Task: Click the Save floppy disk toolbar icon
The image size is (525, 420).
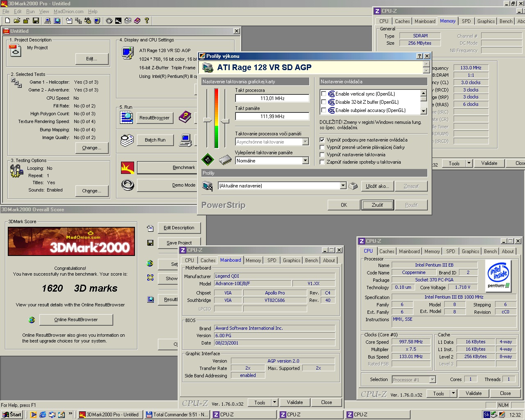Action: [x=36, y=21]
